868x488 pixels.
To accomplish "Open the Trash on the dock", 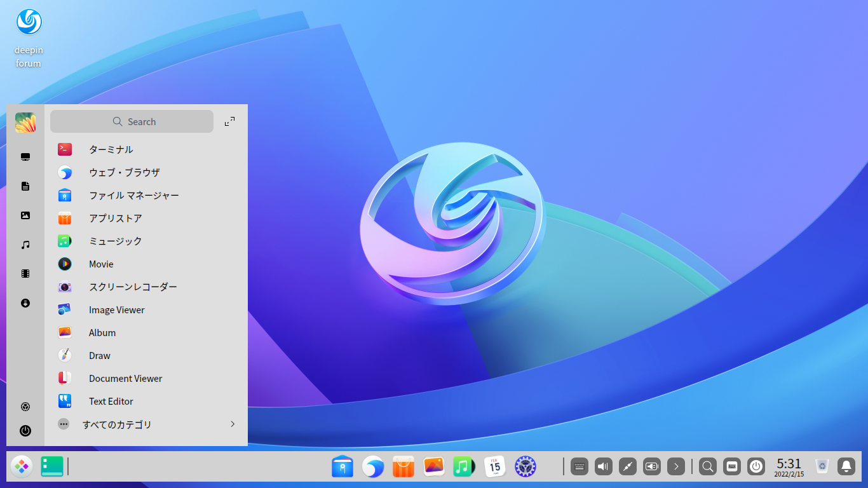I will tap(822, 466).
